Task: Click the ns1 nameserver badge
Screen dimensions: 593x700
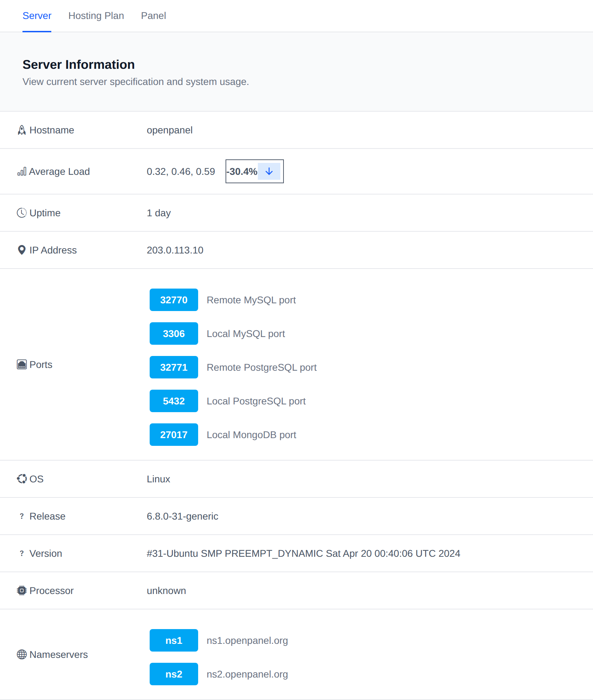Action: click(x=174, y=641)
